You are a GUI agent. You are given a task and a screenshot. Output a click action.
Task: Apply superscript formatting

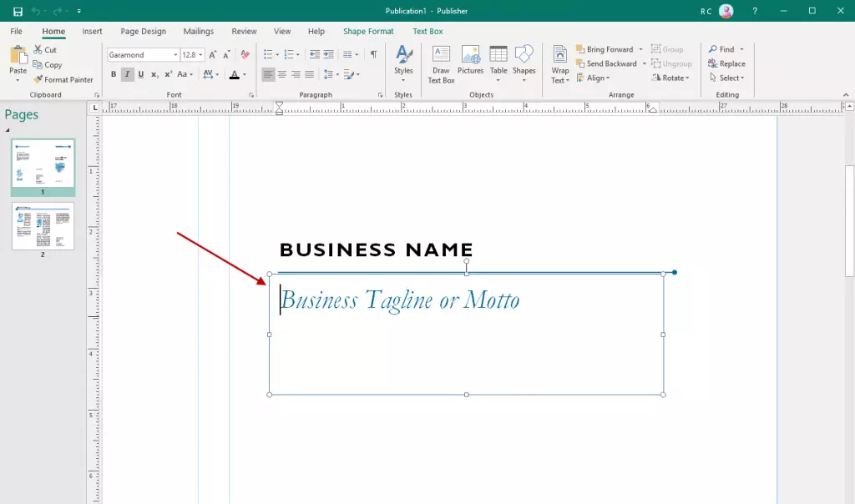click(168, 74)
